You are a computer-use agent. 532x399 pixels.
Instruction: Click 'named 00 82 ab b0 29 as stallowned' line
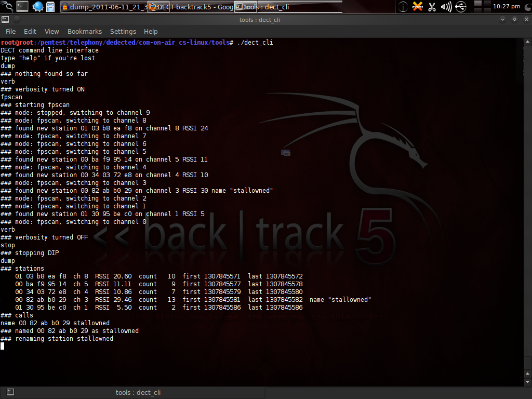(70, 331)
